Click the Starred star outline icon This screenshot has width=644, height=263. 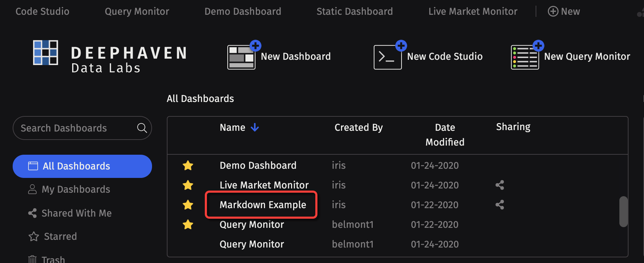click(x=34, y=236)
